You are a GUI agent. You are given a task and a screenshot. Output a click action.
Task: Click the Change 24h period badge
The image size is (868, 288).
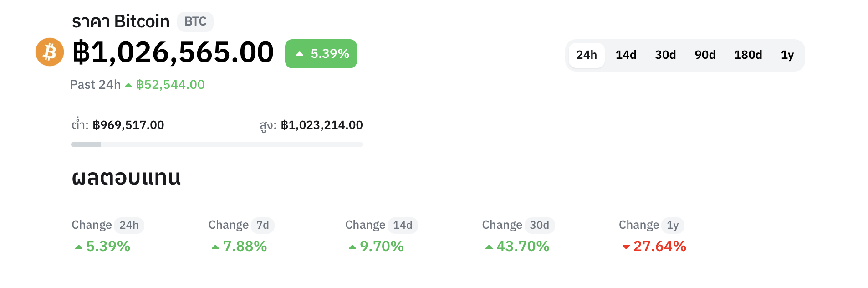(x=129, y=225)
